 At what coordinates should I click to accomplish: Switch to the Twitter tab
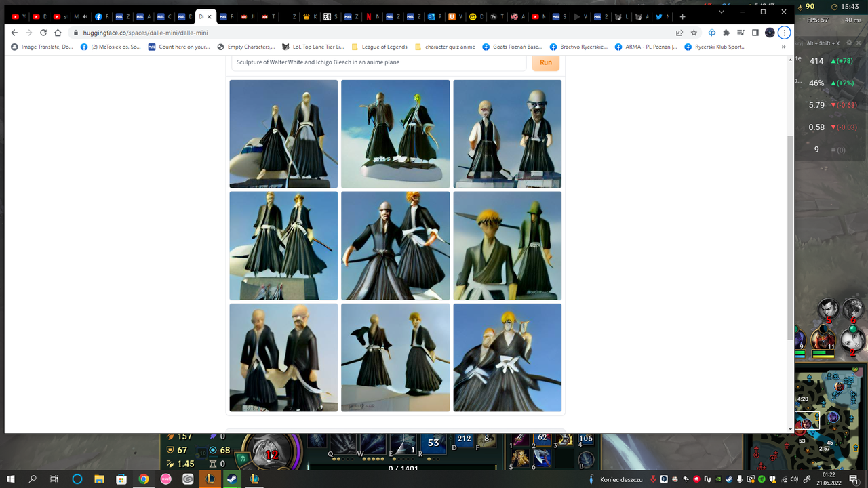(x=662, y=16)
